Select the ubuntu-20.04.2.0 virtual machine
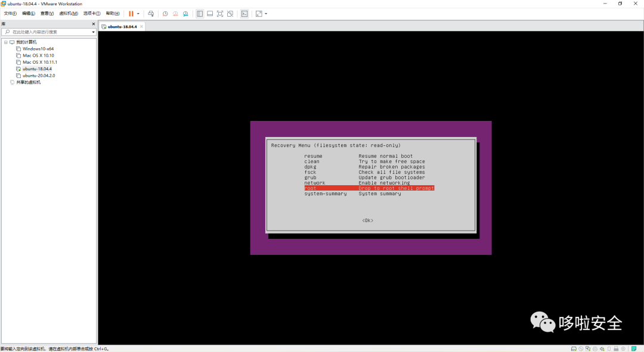Viewport: 644px width, 352px height. [x=39, y=76]
